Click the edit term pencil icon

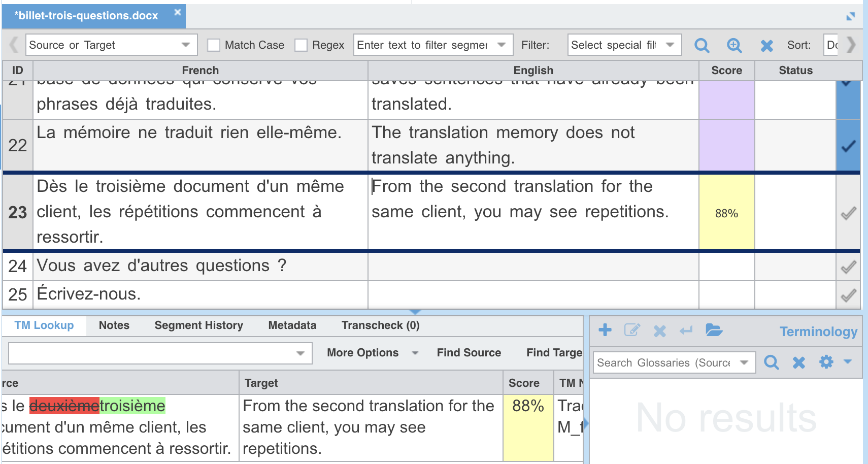[x=632, y=330]
